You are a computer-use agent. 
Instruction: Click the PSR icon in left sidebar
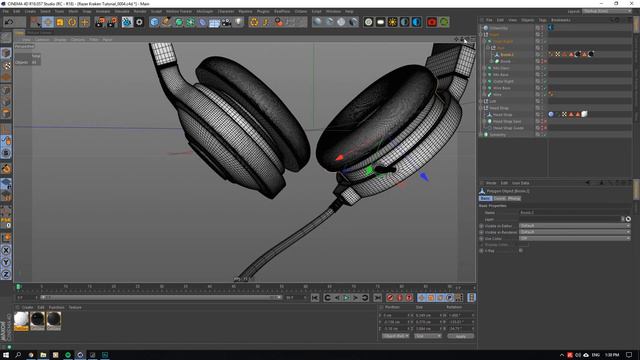coord(6,222)
